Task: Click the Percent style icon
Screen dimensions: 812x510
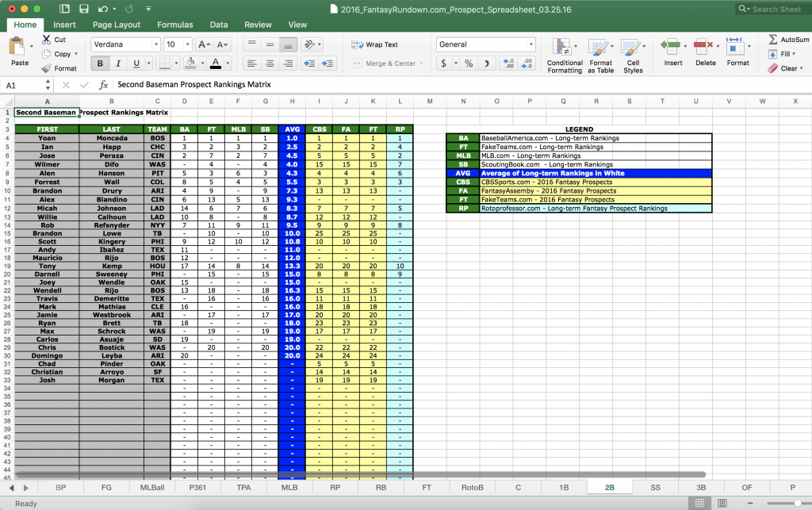Action: pyautogui.click(x=469, y=63)
